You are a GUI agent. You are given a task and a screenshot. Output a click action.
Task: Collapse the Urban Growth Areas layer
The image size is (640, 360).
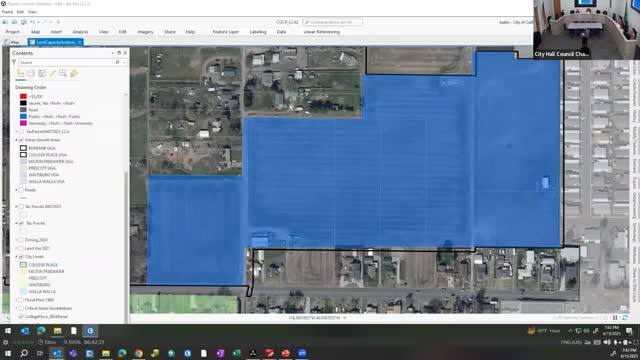[17, 140]
